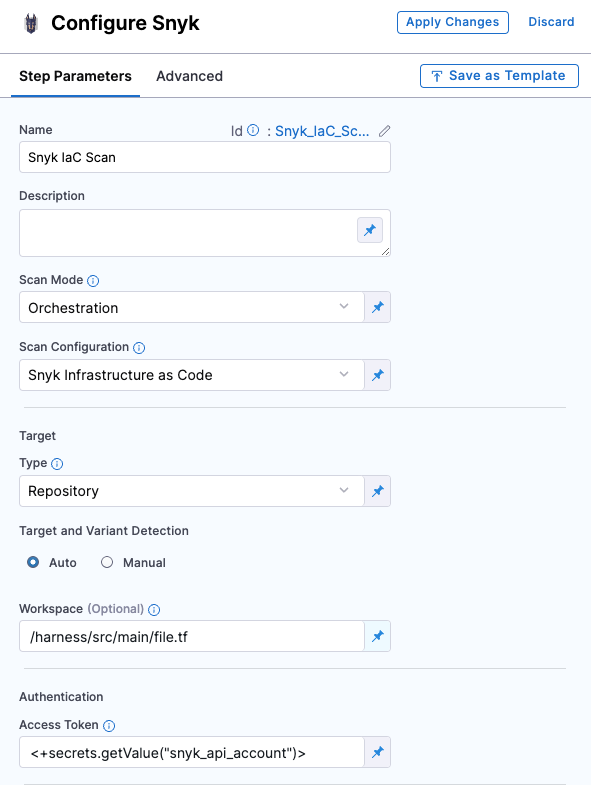Click Save as Template button
Screen dimensions: 591x785
click(499, 76)
